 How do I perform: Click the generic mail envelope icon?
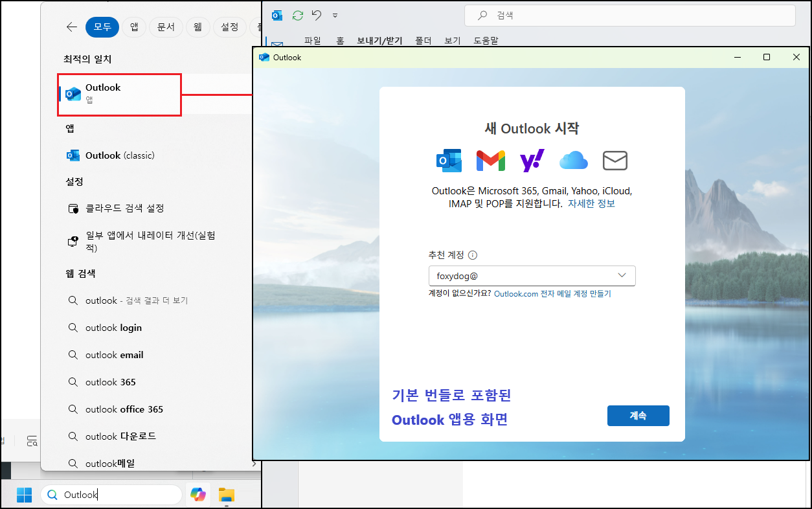615,161
